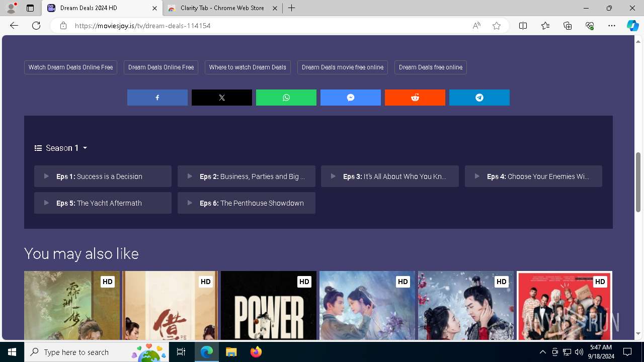This screenshot has height=362, width=644.
Task: Open a new browser tab
Action: [x=291, y=8]
